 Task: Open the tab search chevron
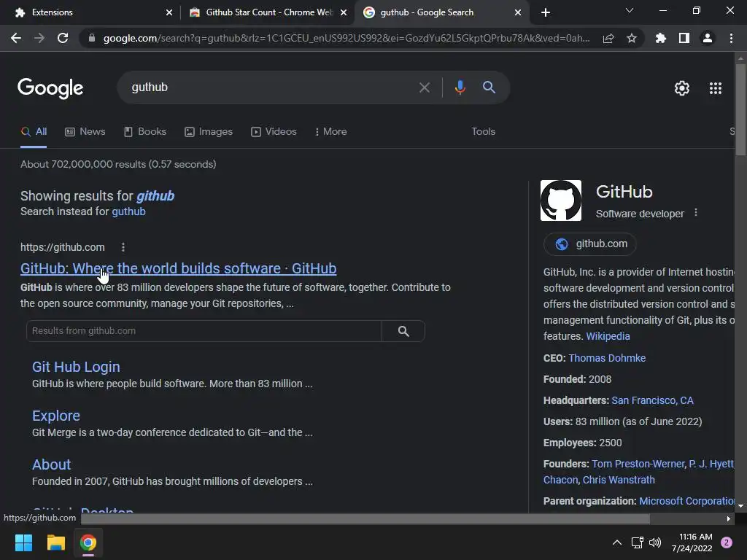pos(630,10)
